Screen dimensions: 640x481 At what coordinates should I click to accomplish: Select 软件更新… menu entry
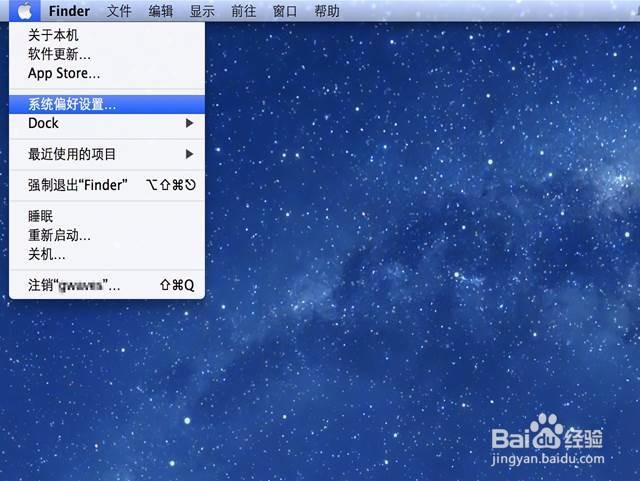coord(107,54)
